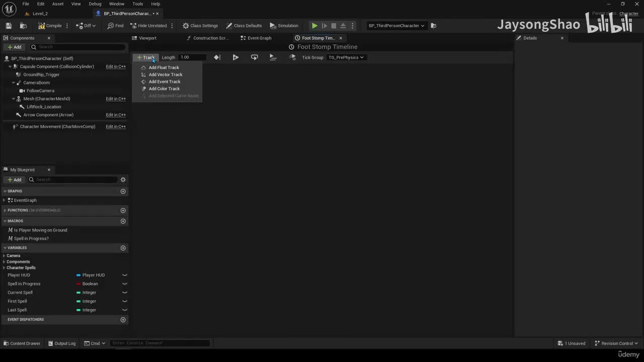The height and width of the screenshot is (362, 644).
Task: Collapse the Mesh (CharacterMesh0) tree node
Action: tap(13, 99)
